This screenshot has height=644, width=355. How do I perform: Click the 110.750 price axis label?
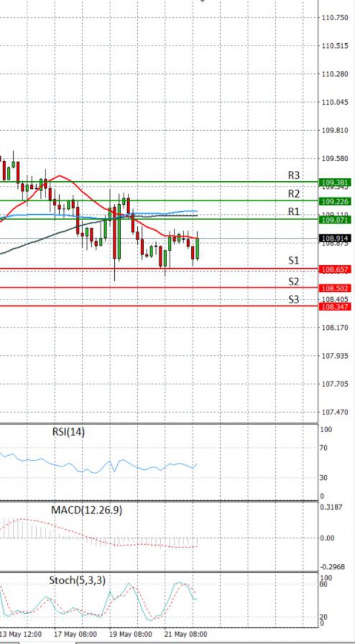[x=335, y=18]
